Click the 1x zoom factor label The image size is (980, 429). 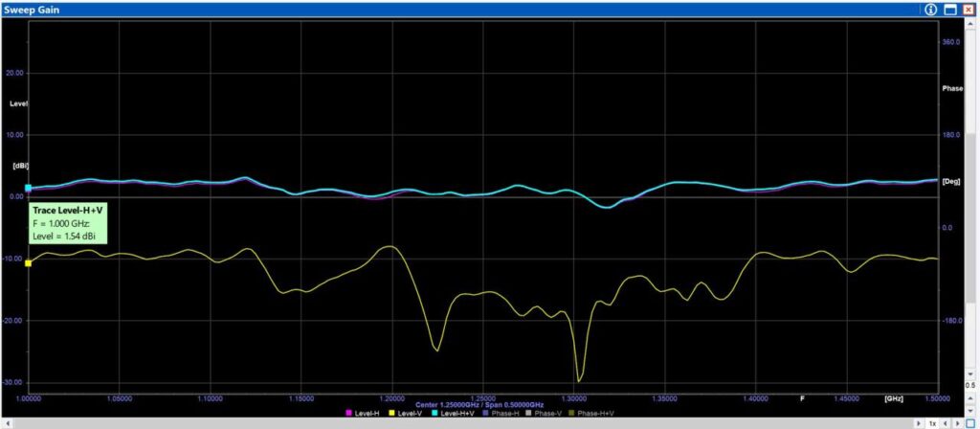933,423
